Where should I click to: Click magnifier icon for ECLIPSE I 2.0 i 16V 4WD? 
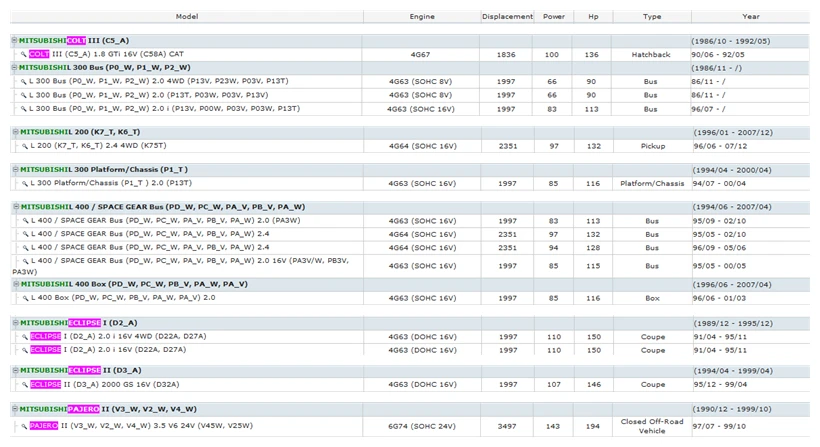pos(25,337)
